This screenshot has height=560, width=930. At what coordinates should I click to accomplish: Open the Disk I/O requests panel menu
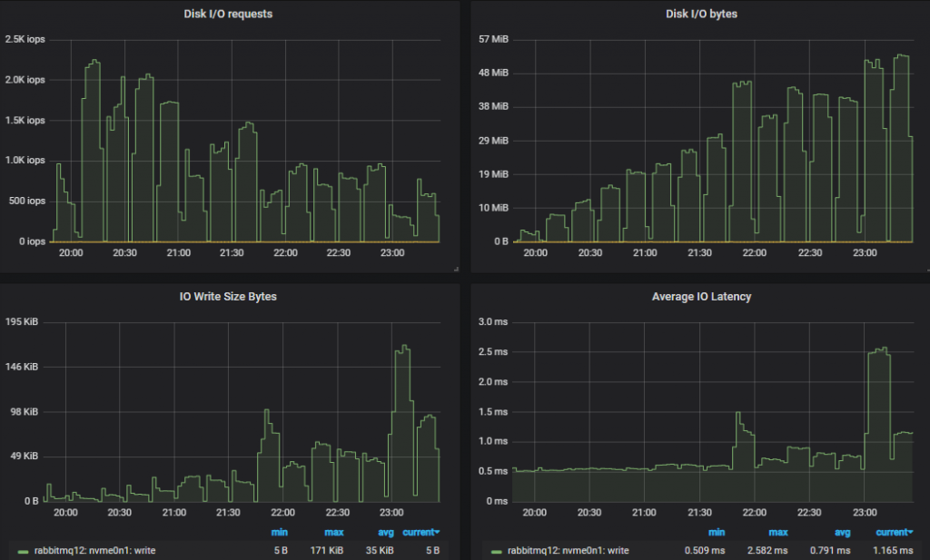pos(227,14)
